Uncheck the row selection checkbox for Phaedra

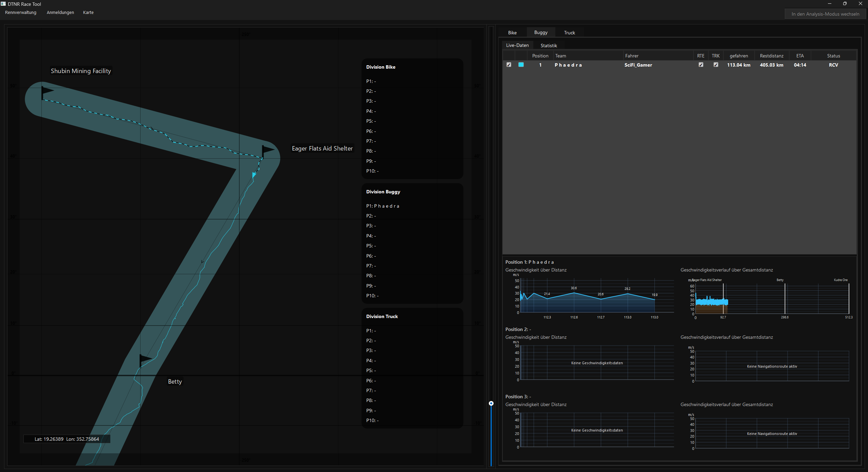point(509,65)
